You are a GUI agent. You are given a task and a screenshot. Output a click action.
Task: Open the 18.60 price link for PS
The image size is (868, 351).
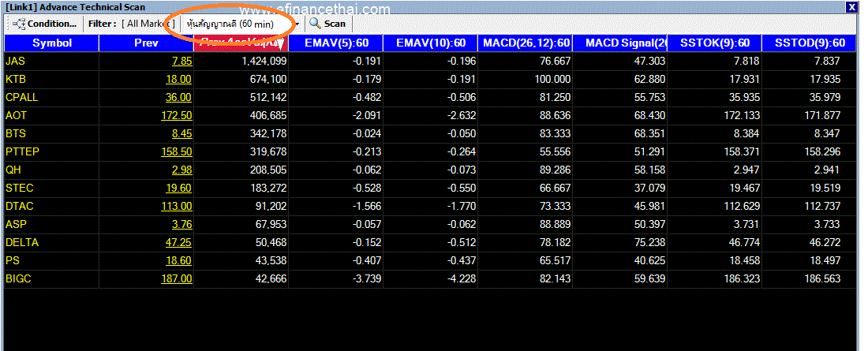pyautogui.click(x=178, y=261)
